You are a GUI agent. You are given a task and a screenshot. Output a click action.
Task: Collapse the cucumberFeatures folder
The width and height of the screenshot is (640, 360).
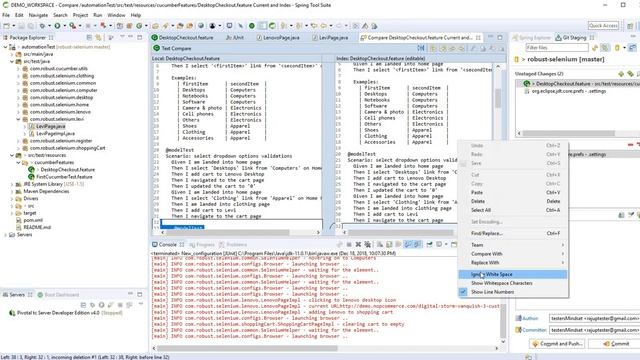point(18,162)
